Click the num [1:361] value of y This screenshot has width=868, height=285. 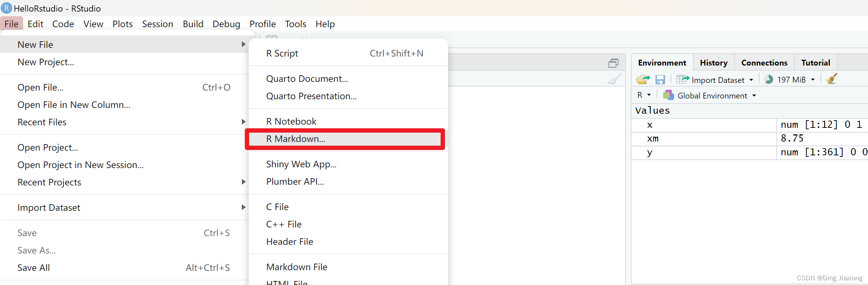(824, 152)
